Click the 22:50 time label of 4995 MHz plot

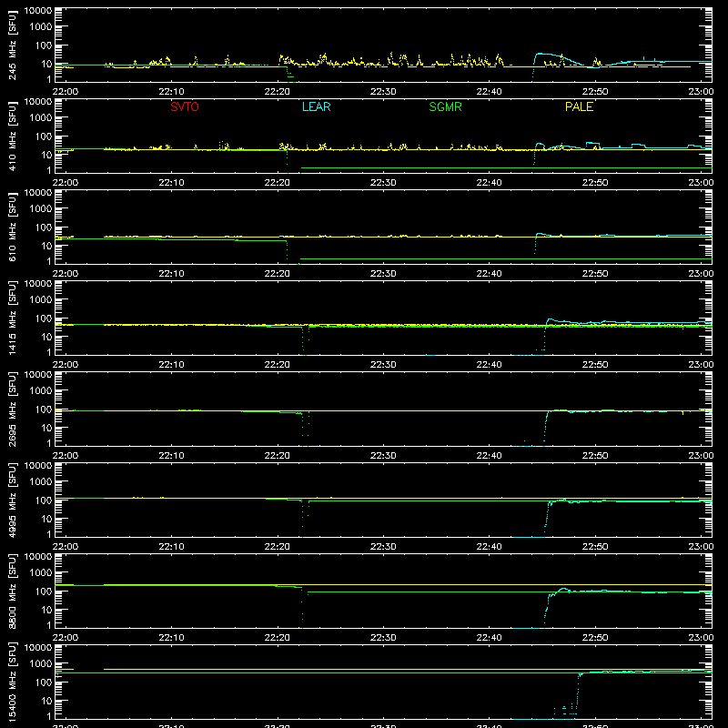click(595, 547)
